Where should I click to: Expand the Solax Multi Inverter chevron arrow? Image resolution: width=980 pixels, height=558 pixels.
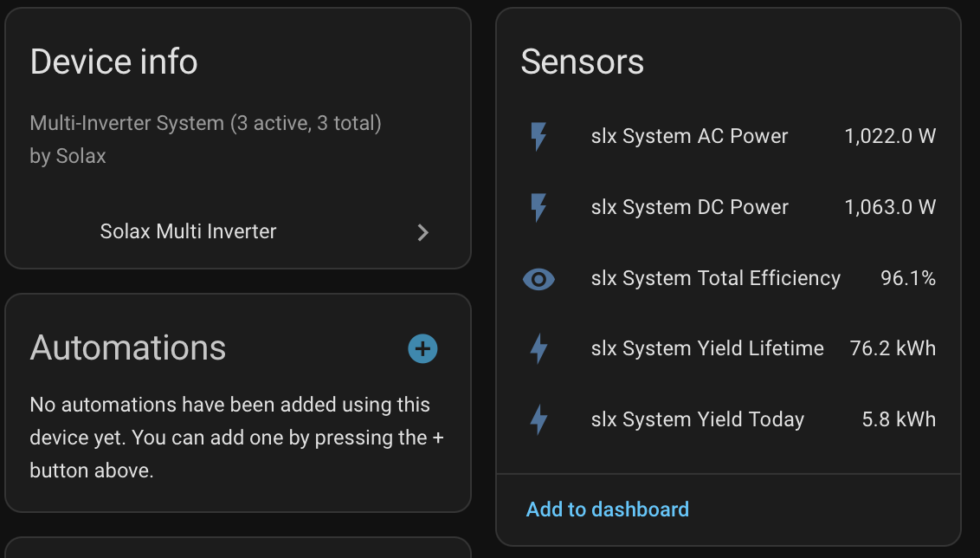tap(422, 232)
